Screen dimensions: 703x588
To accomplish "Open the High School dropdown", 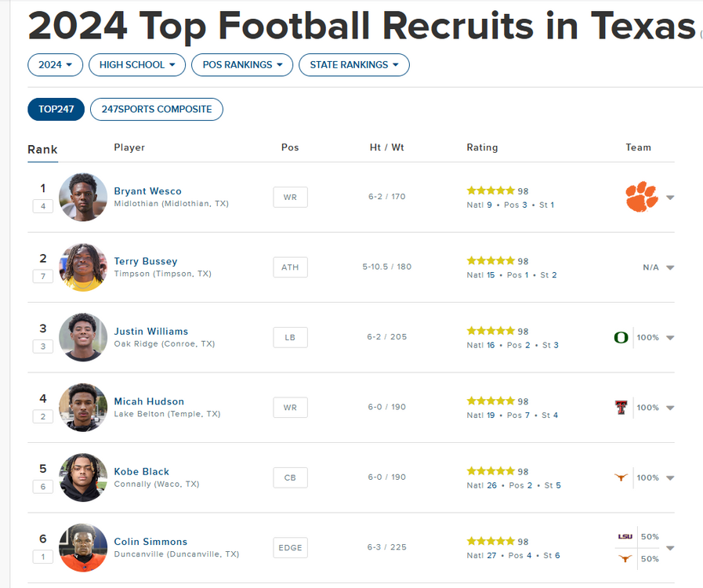I will coord(137,65).
